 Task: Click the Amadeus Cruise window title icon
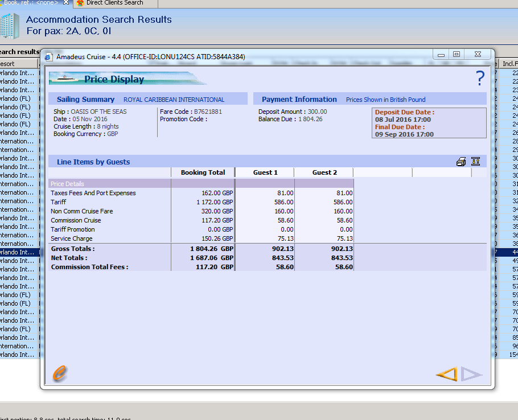[x=49, y=57]
